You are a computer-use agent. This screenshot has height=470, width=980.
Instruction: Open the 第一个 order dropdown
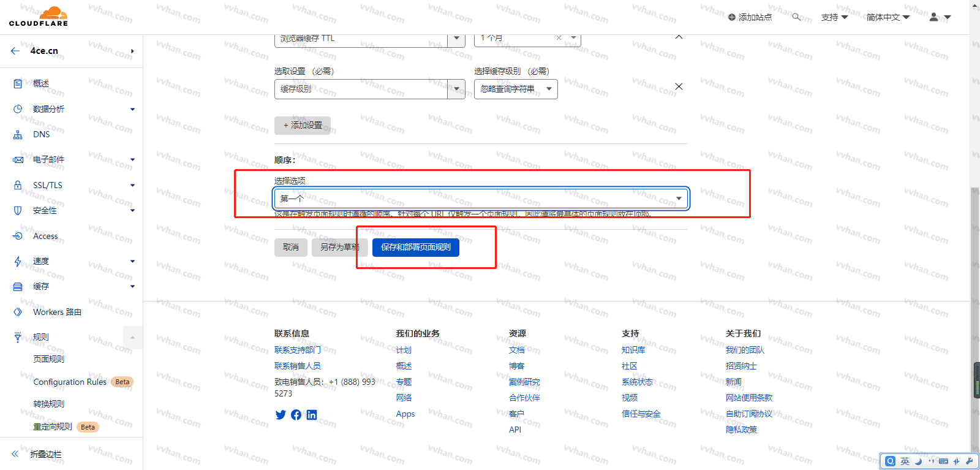pos(481,199)
